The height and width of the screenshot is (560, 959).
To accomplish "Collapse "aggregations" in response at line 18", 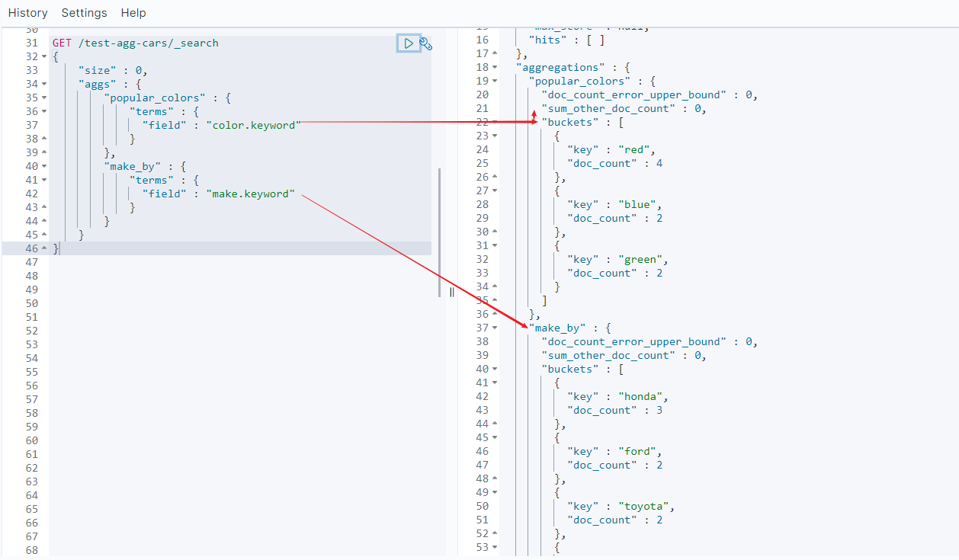I will pos(495,68).
